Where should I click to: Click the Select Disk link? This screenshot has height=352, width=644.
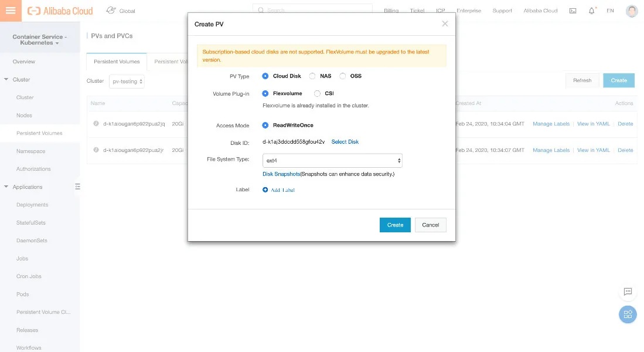point(345,142)
